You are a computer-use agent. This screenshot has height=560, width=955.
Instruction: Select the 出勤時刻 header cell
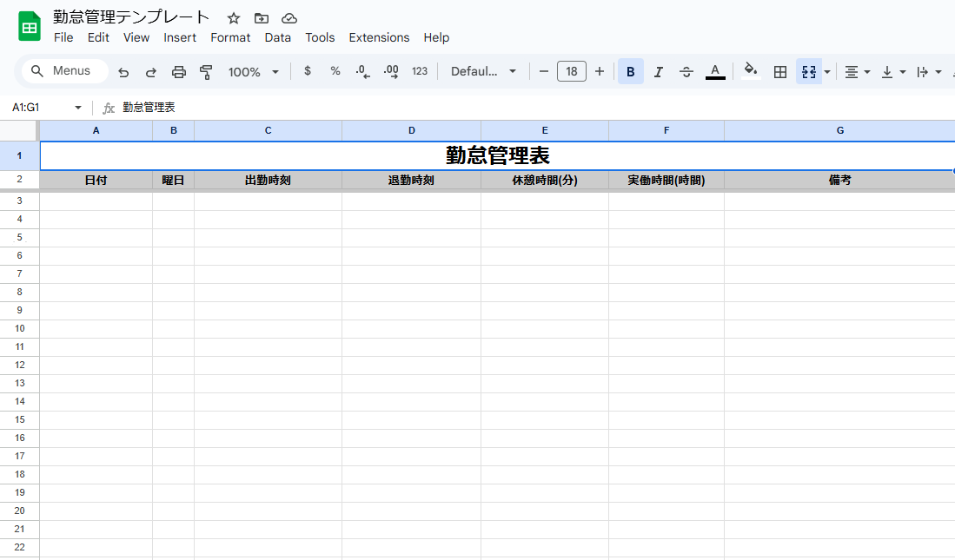click(x=268, y=181)
